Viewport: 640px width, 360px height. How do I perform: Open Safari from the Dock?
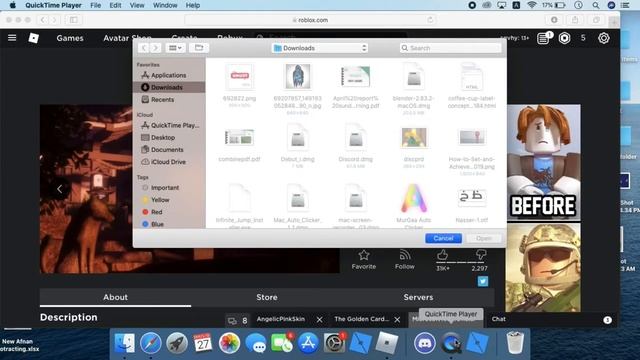pos(151,343)
